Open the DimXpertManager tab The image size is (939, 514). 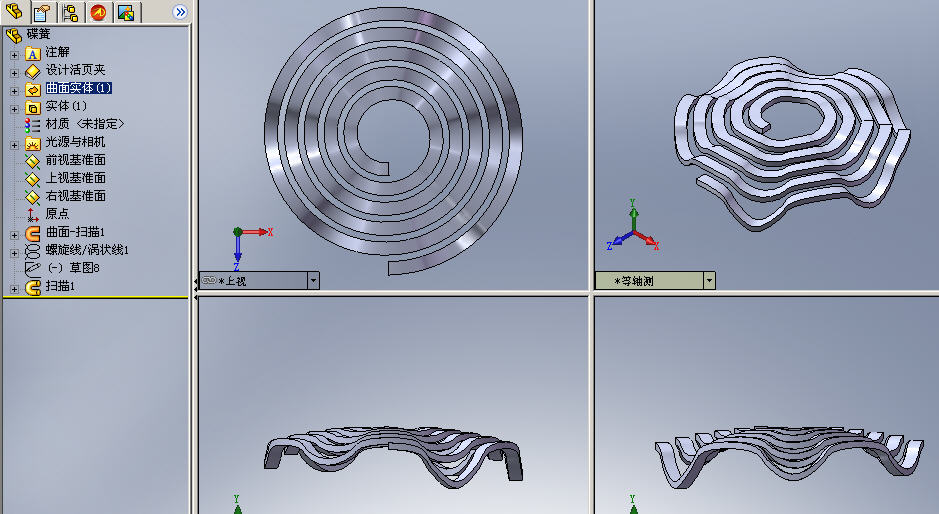(x=98, y=12)
